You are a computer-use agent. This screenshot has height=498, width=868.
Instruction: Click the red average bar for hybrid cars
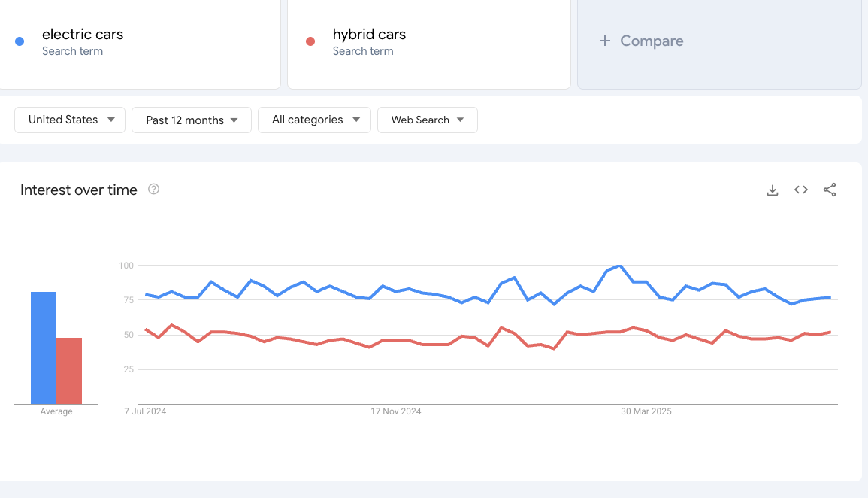point(69,369)
